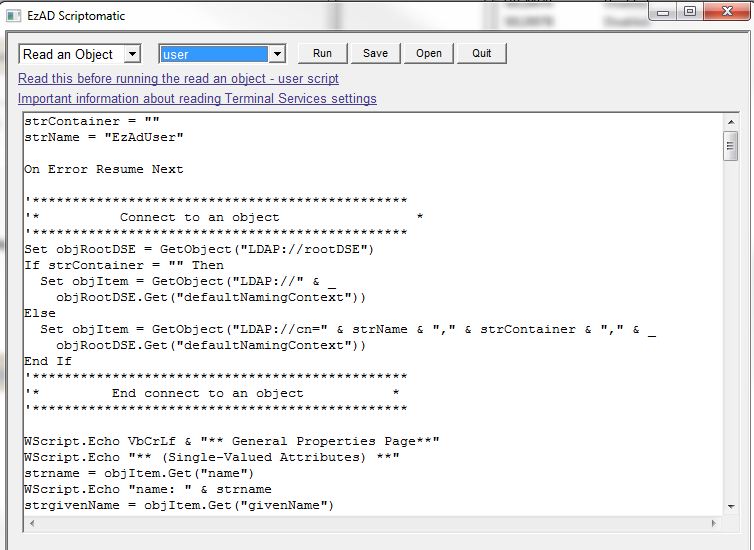Click the If strContainer = "" Then line
Screen dimensions: 754x550
pyautogui.click(x=124, y=265)
